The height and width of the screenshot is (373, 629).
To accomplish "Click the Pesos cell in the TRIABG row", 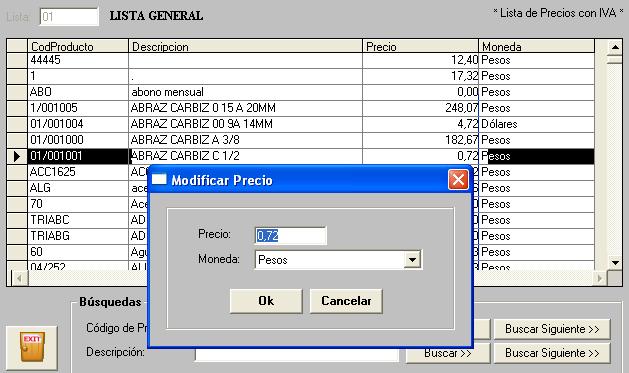I will coord(536,236).
